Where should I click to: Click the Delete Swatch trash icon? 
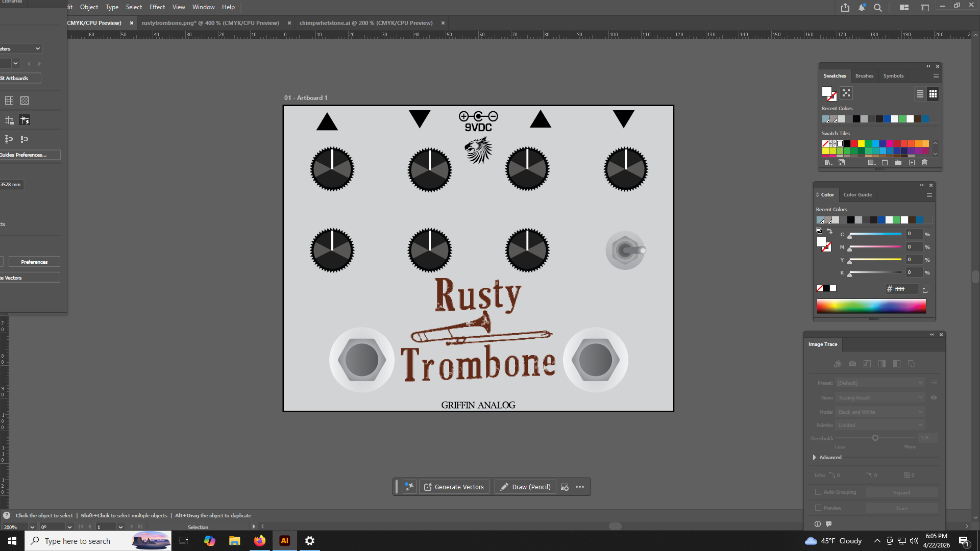(924, 163)
